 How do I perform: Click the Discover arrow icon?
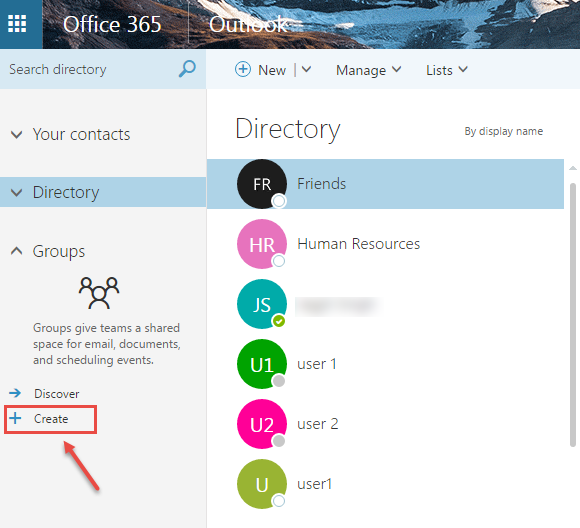tap(15, 393)
